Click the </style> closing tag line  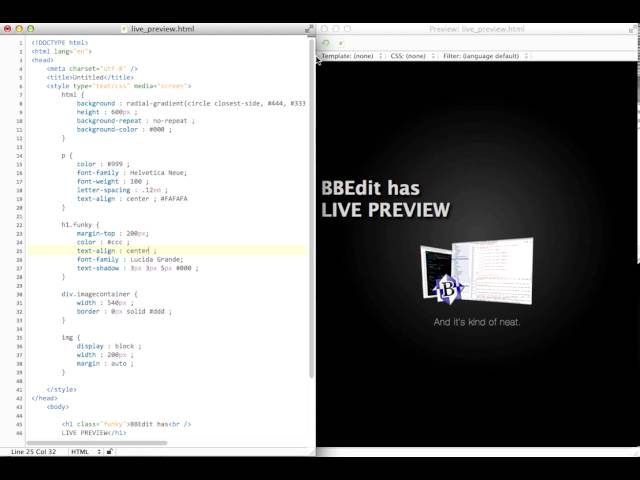pyautogui.click(x=61, y=389)
